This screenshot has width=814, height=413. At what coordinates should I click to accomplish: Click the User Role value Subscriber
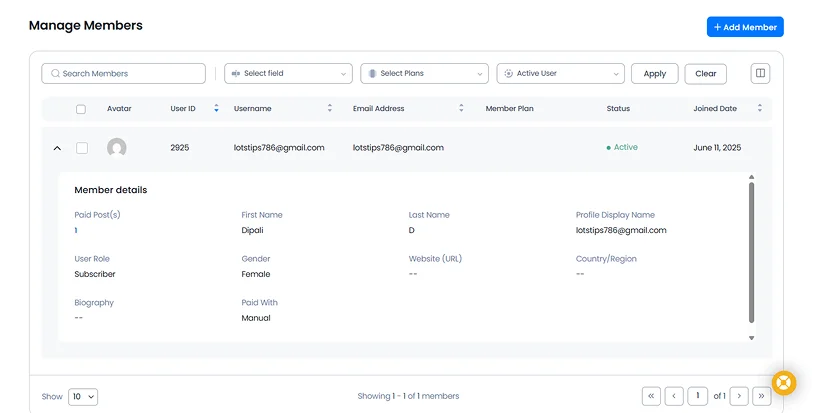(x=95, y=274)
